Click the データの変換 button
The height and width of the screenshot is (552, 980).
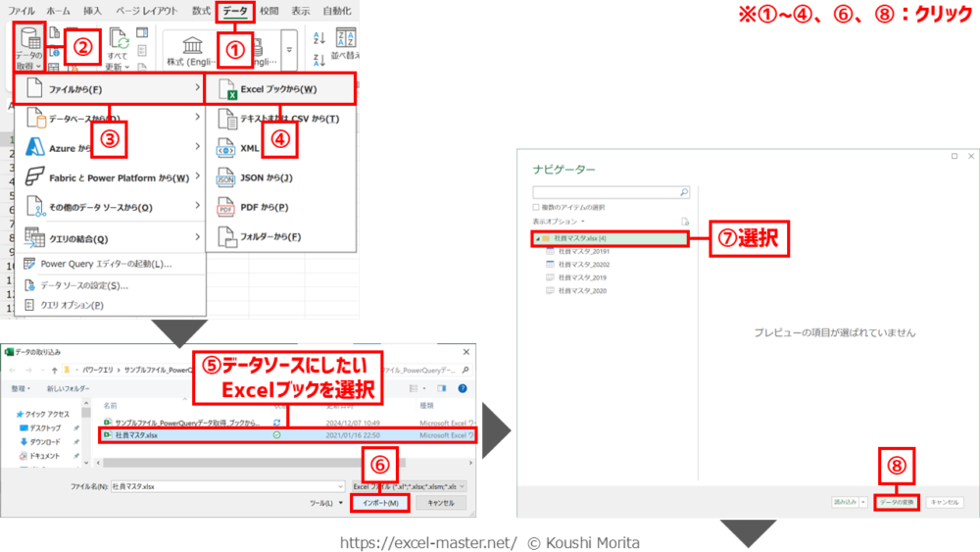point(895,501)
